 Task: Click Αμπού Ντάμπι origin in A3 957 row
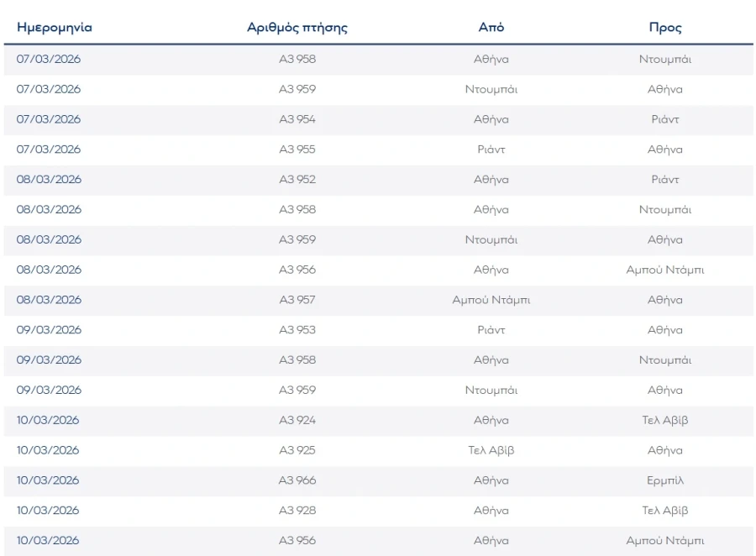pos(491,300)
